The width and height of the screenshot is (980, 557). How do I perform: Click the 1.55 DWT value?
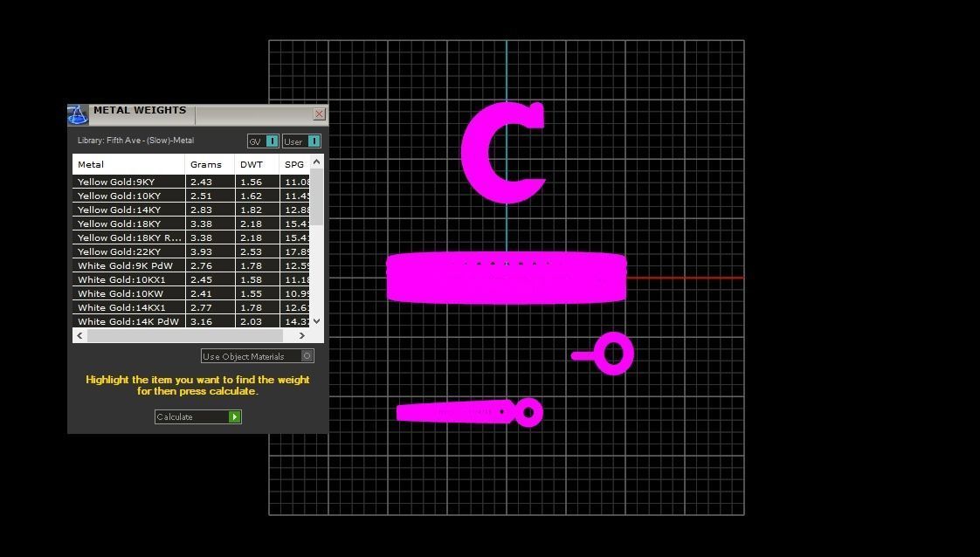point(252,293)
